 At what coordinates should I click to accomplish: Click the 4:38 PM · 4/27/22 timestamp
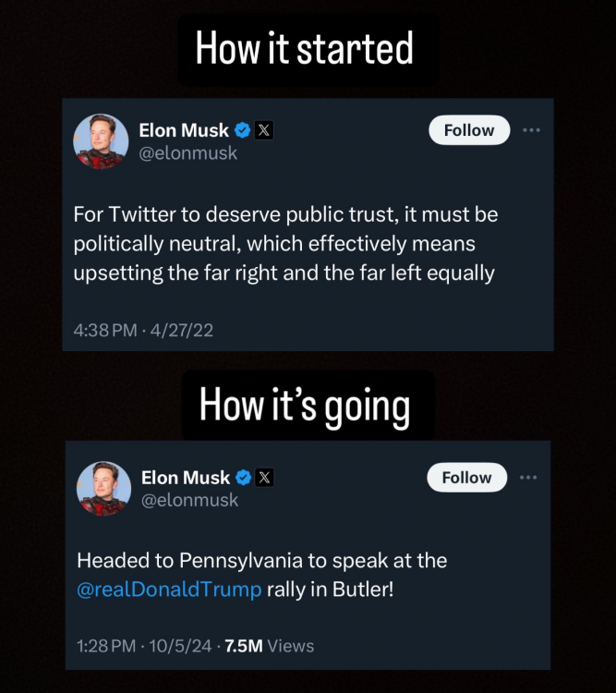(x=143, y=330)
